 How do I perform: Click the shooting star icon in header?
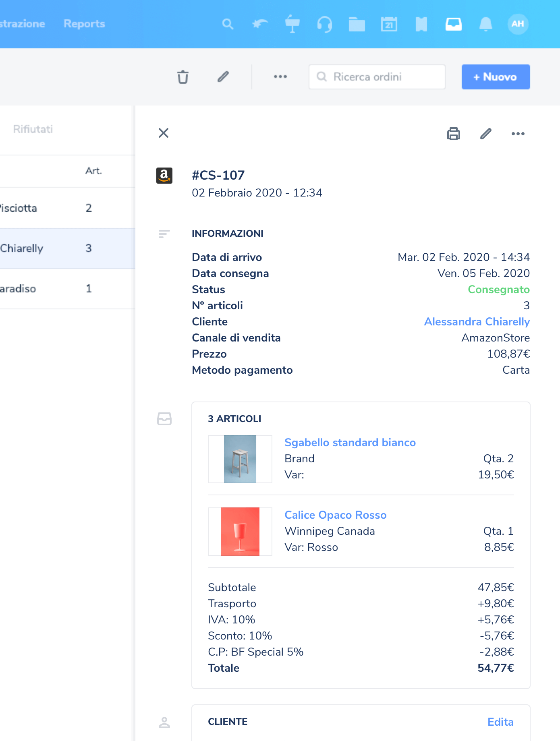tap(260, 24)
